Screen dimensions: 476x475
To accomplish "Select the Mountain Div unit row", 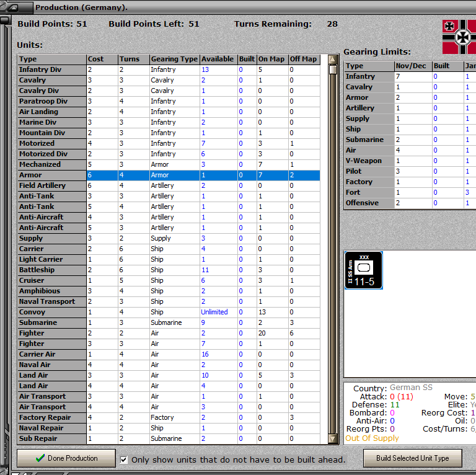I will [x=169, y=133].
